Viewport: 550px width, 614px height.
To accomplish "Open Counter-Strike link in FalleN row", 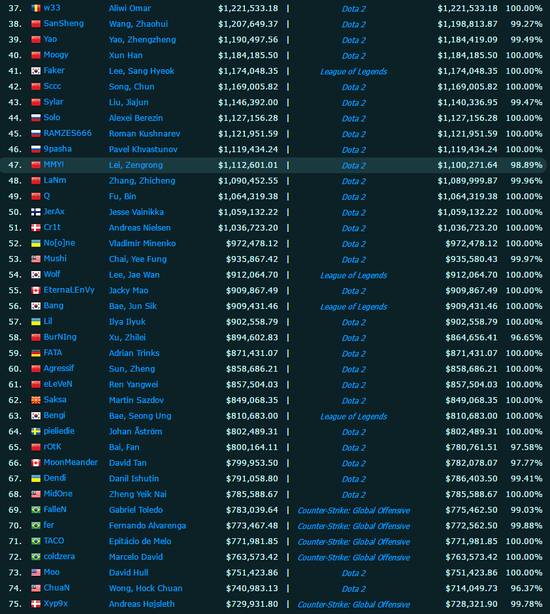I will click(x=353, y=510).
